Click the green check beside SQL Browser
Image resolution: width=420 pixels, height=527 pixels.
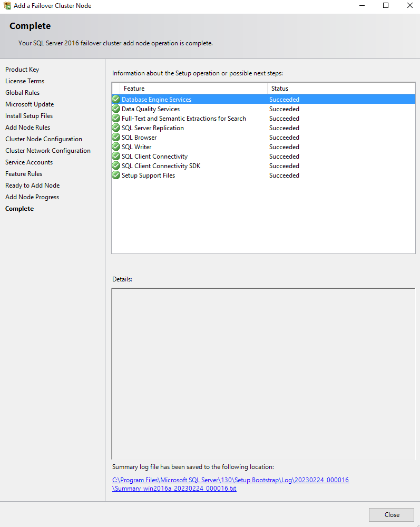116,137
